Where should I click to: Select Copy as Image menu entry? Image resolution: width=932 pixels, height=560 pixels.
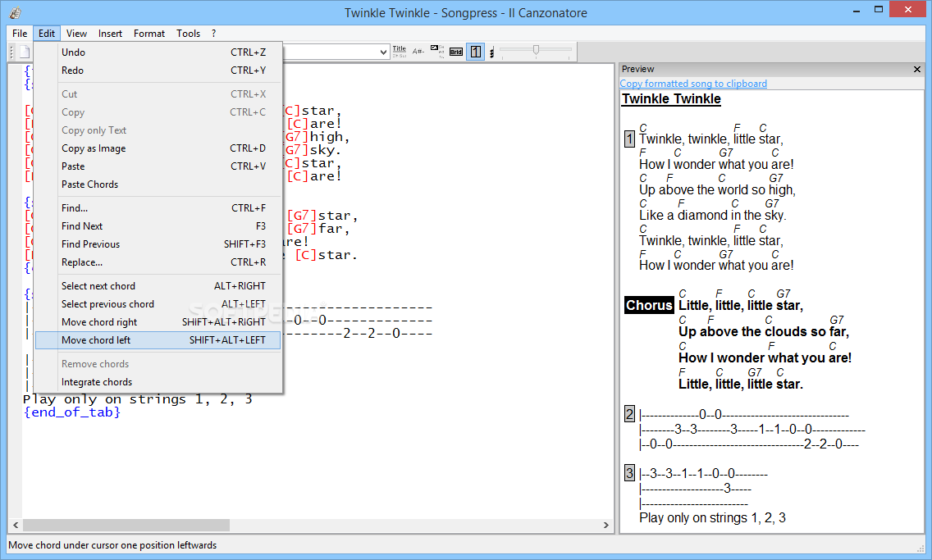pos(158,148)
